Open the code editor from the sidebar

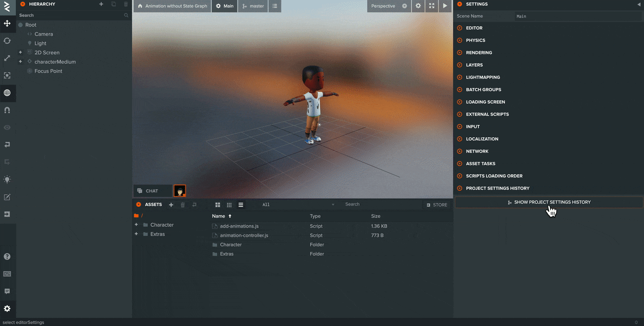tap(7, 197)
